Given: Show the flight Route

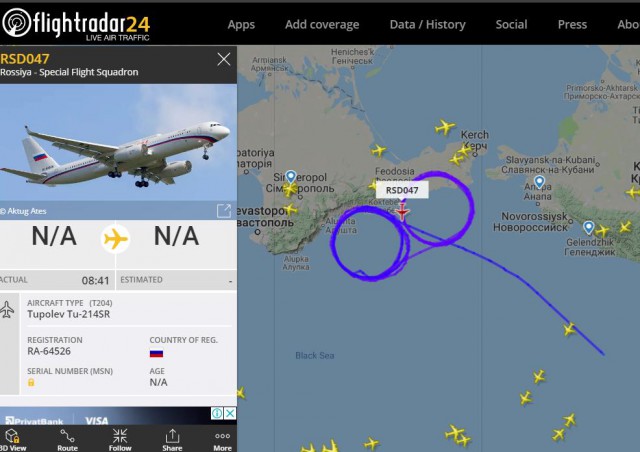Looking at the screenshot, I should (x=67, y=440).
